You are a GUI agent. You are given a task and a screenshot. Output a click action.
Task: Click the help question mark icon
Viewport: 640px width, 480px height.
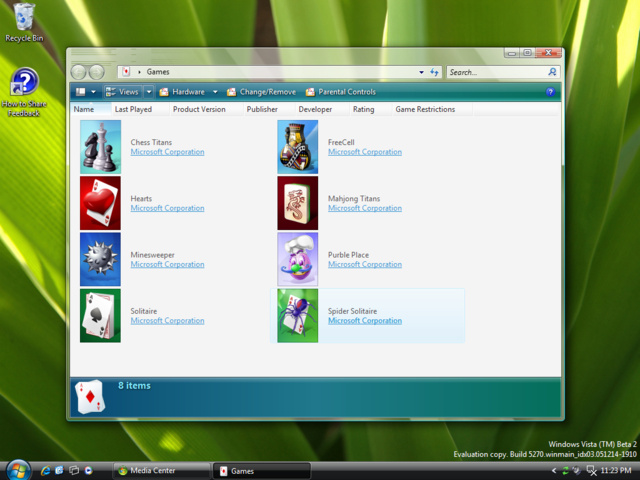550,92
